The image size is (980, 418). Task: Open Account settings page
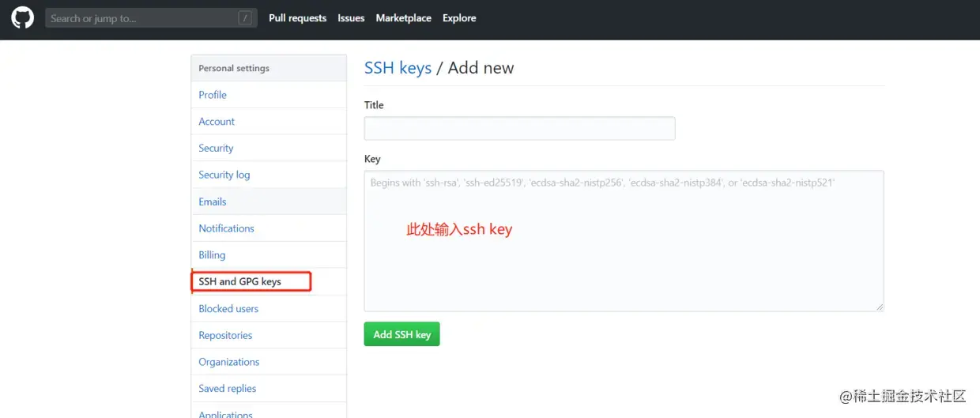269,122
